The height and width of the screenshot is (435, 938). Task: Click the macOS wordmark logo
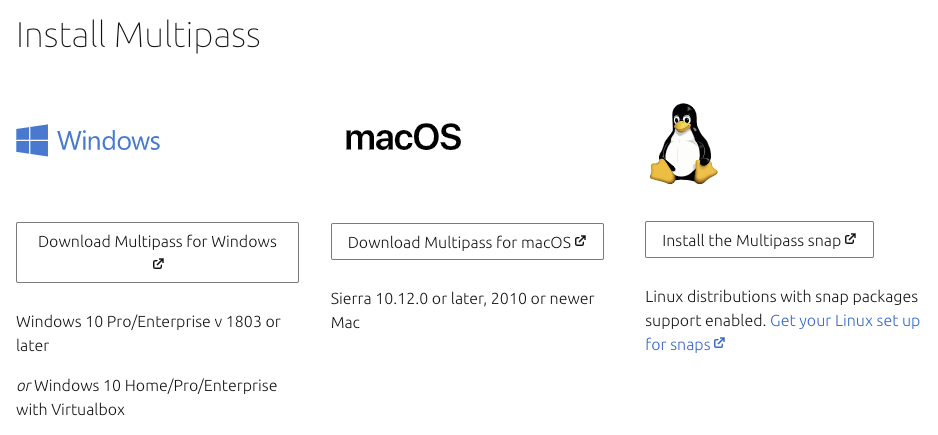(403, 138)
